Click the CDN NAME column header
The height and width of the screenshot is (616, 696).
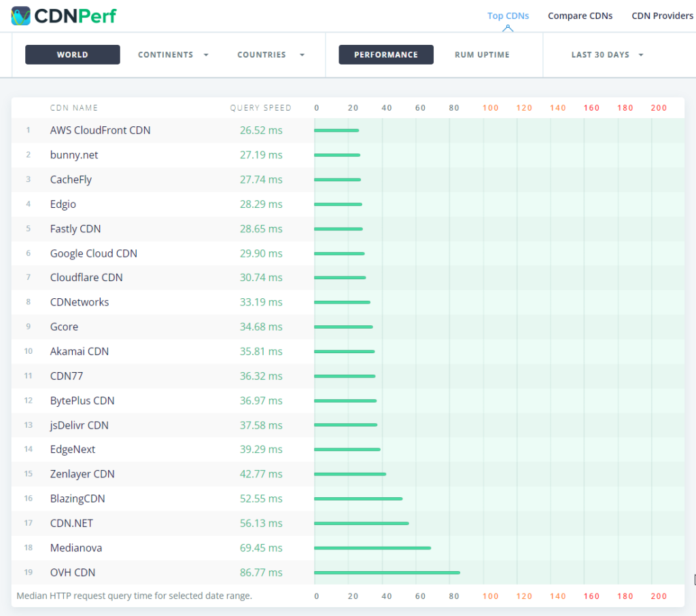[x=73, y=108]
